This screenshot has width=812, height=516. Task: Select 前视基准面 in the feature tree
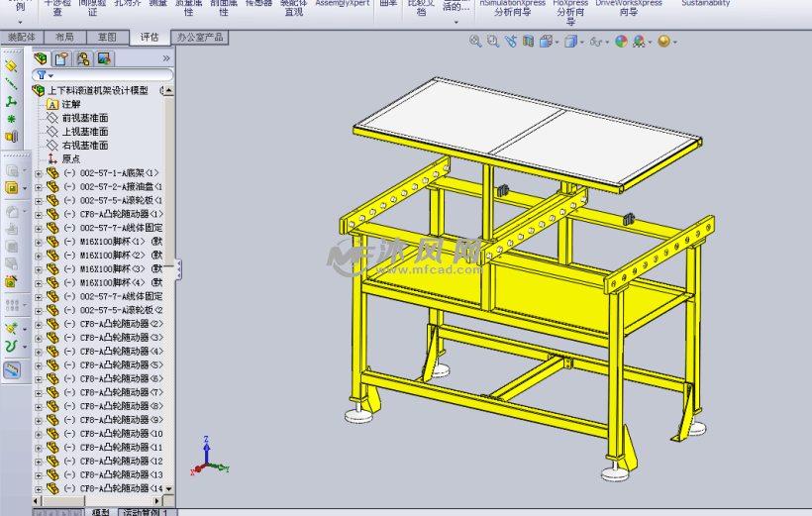point(84,118)
